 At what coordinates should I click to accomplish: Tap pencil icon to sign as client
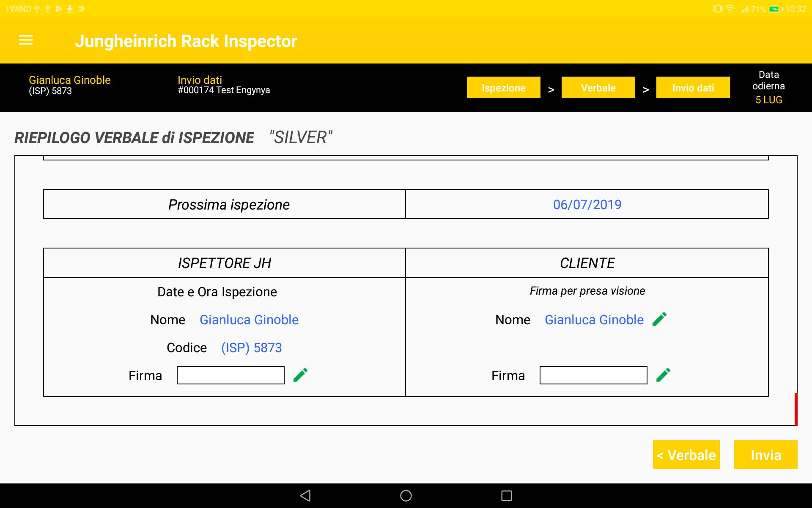(663, 375)
